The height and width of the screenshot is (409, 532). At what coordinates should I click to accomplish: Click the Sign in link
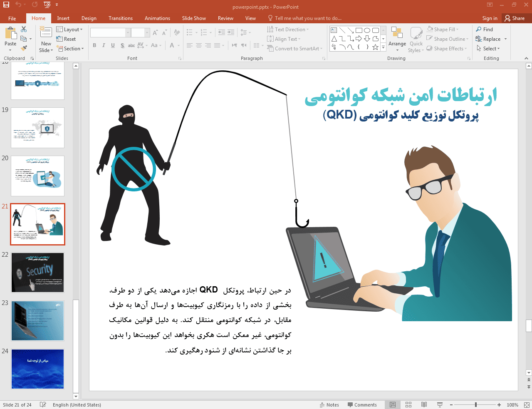tap(490, 18)
